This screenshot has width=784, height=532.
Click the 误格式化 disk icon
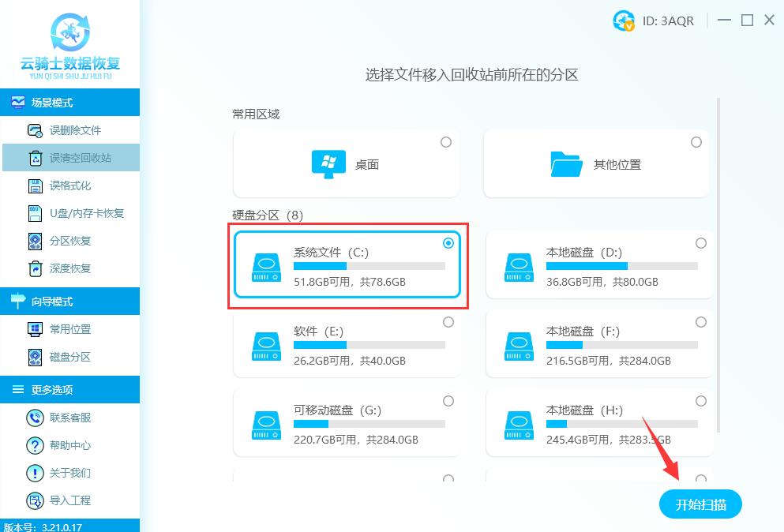coord(35,186)
